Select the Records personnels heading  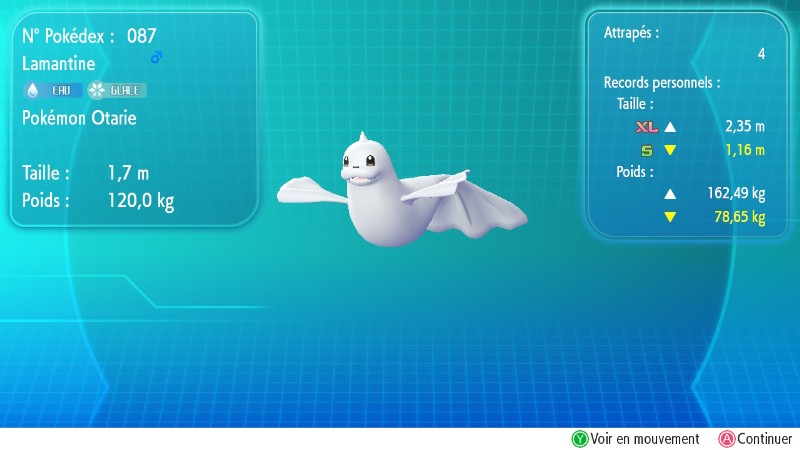click(661, 82)
